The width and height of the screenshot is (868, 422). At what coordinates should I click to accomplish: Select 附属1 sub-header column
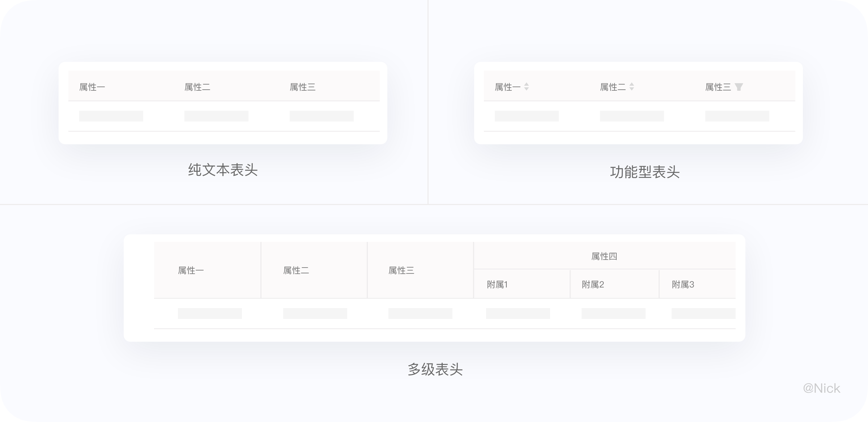point(497,285)
